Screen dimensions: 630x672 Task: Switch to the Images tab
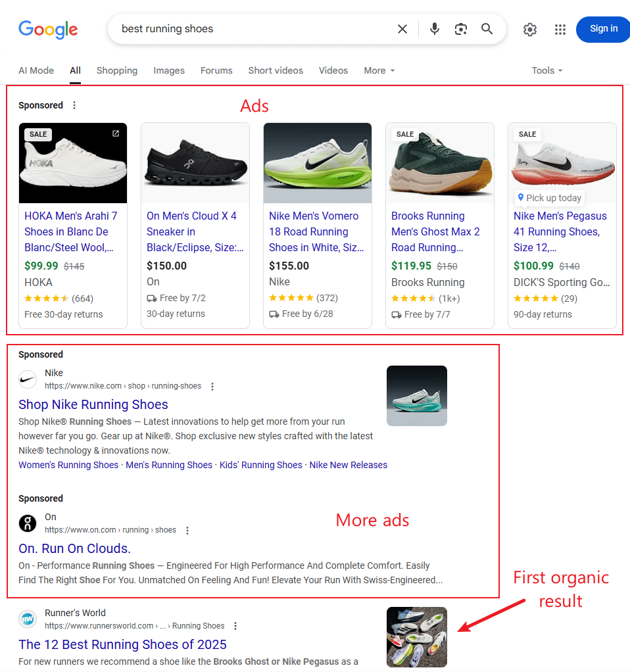tap(168, 70)
